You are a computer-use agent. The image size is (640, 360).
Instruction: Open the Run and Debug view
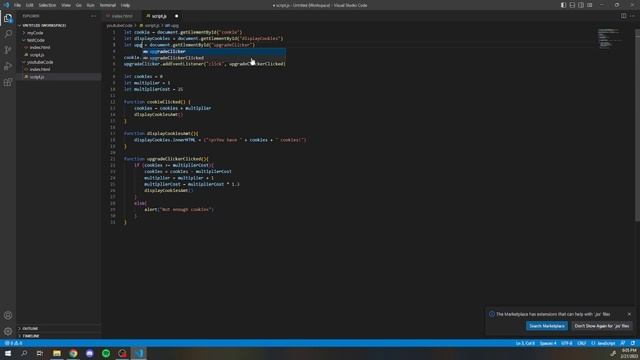[x=8, y=66]
